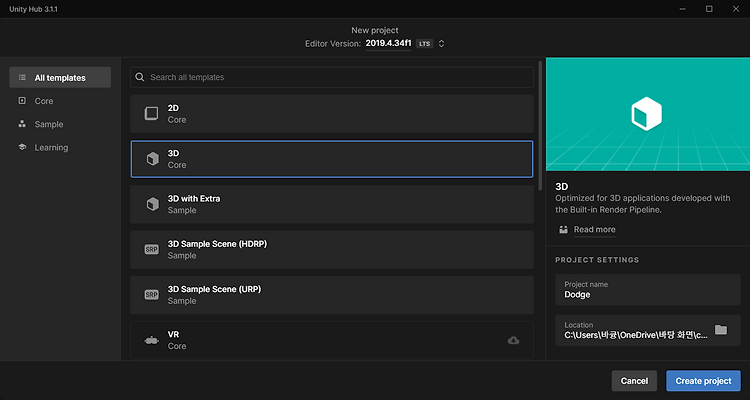Minimize the Unity Hub window
This screenshot has width=750, height=400.
pos(683,9)
